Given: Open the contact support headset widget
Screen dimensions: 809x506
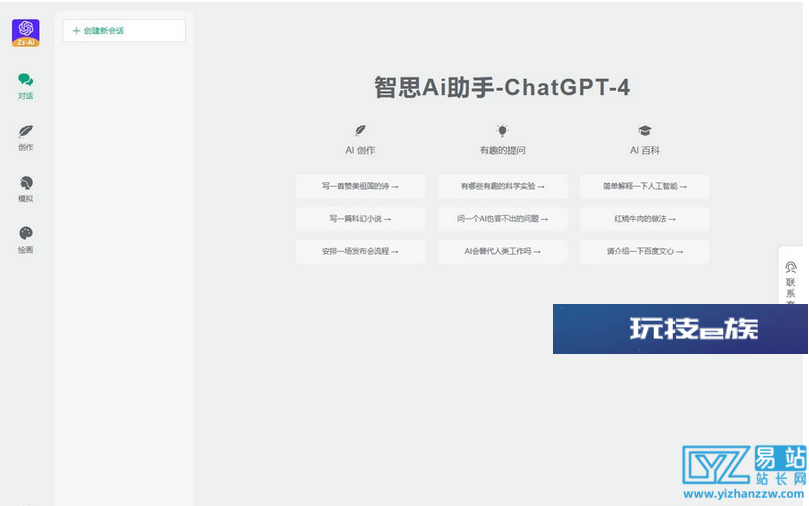Looking at the screenshot, I should point(790,275).
